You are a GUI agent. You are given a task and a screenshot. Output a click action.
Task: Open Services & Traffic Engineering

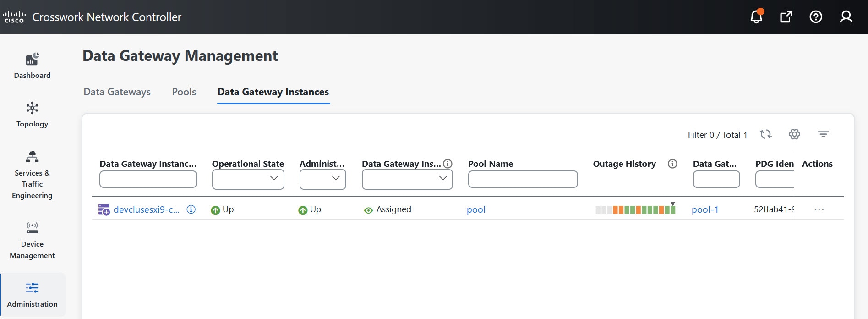32,175
